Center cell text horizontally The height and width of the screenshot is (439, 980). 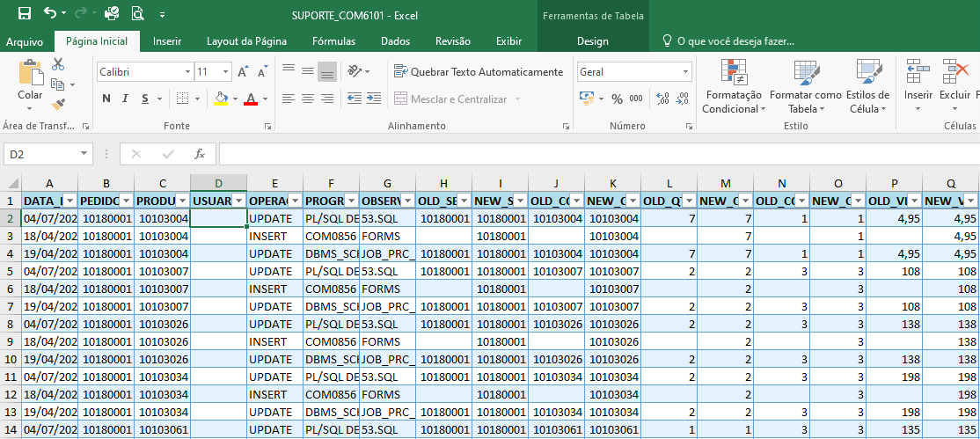click(x=308, y=99)
